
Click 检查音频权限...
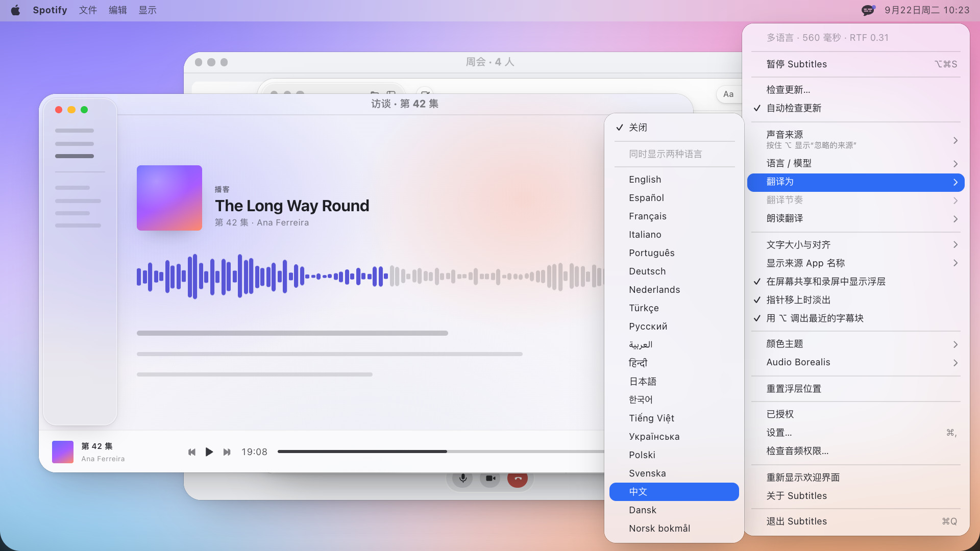(856, 451)
